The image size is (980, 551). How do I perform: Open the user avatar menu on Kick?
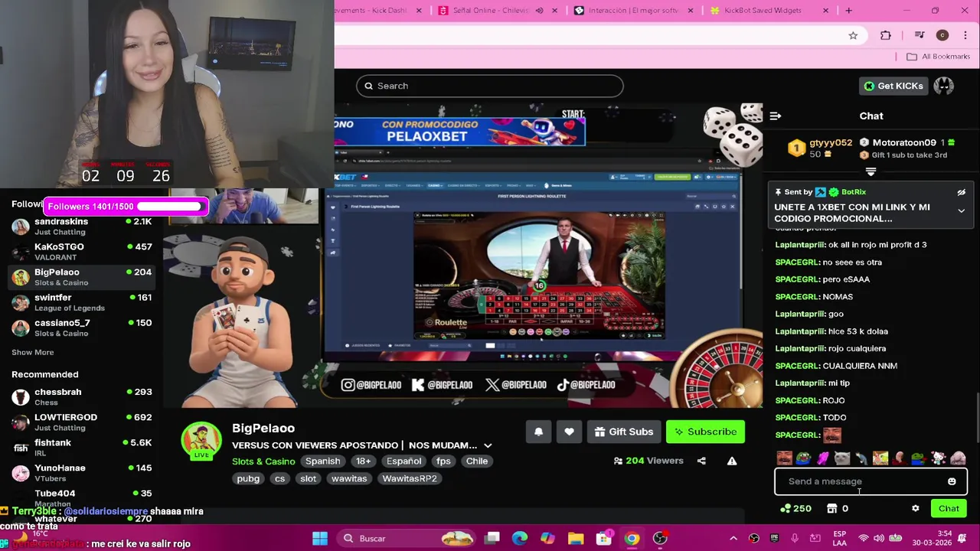[x=944, y=86]
